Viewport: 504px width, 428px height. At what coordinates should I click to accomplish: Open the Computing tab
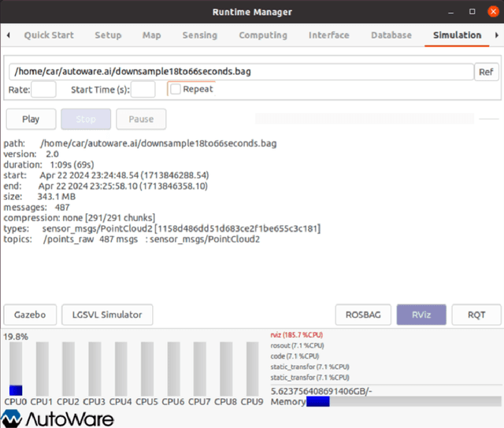coord(263,35)
